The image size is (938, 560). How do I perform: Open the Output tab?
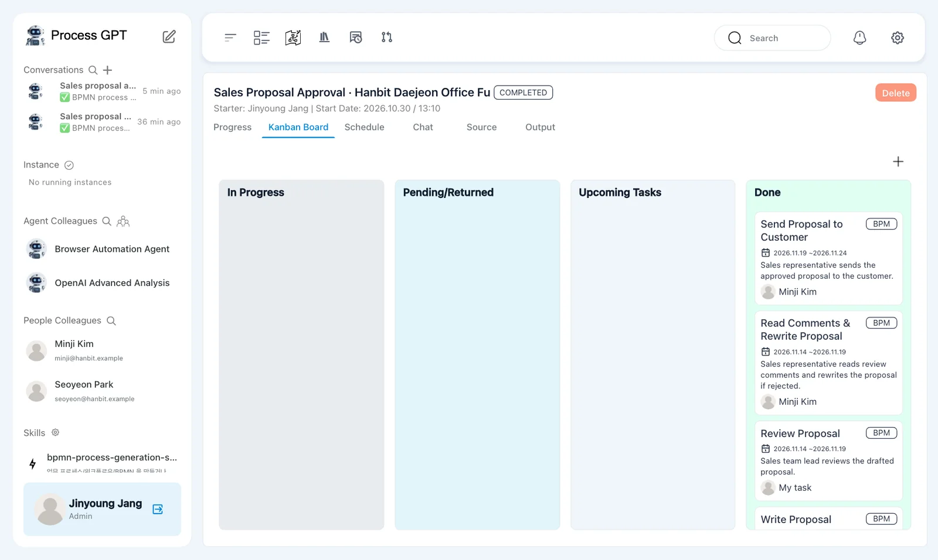click(x=540, y=127)
